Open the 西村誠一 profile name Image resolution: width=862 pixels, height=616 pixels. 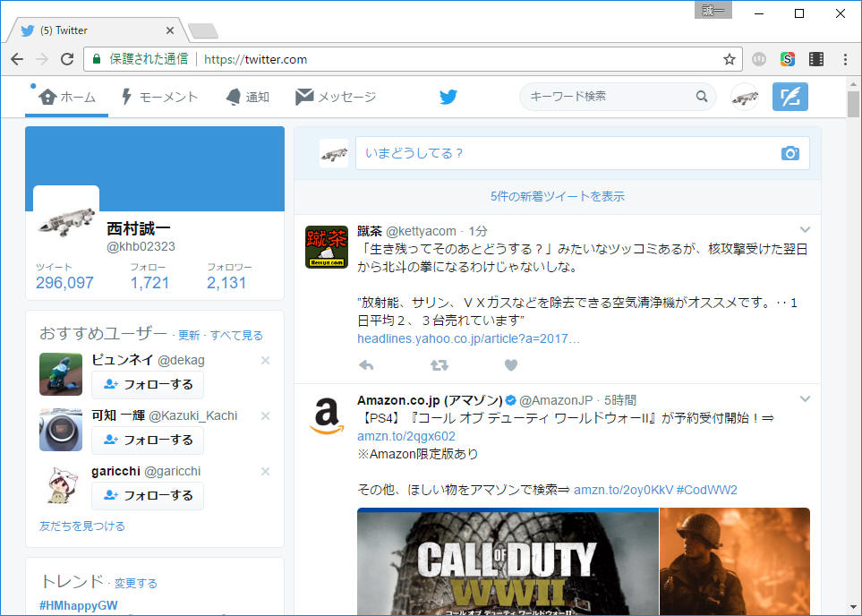pos(139,228)
